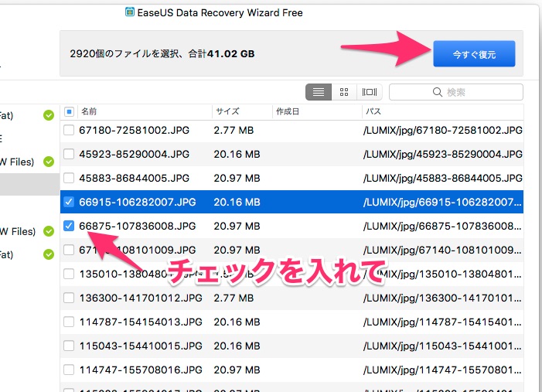Uncheck the box for 66915-106282007.JPG
The width and height of the screenshot is (542, 392).
[70, 202]
